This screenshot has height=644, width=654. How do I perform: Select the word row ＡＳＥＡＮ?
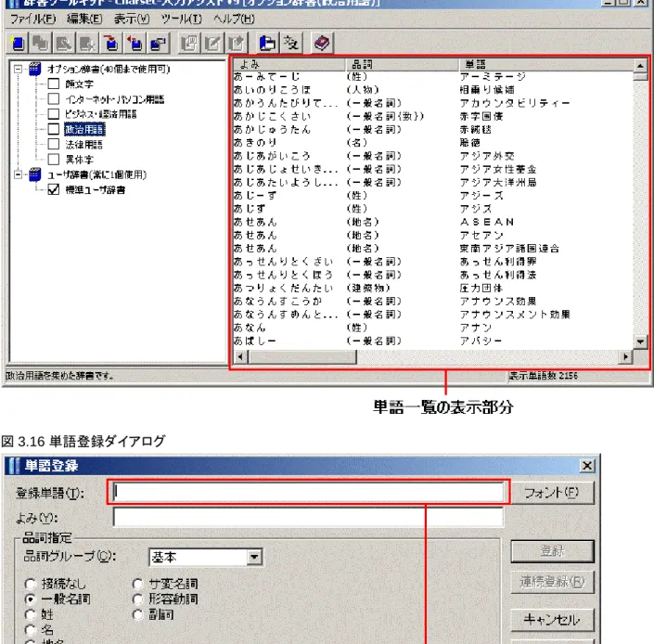point(433,222)
